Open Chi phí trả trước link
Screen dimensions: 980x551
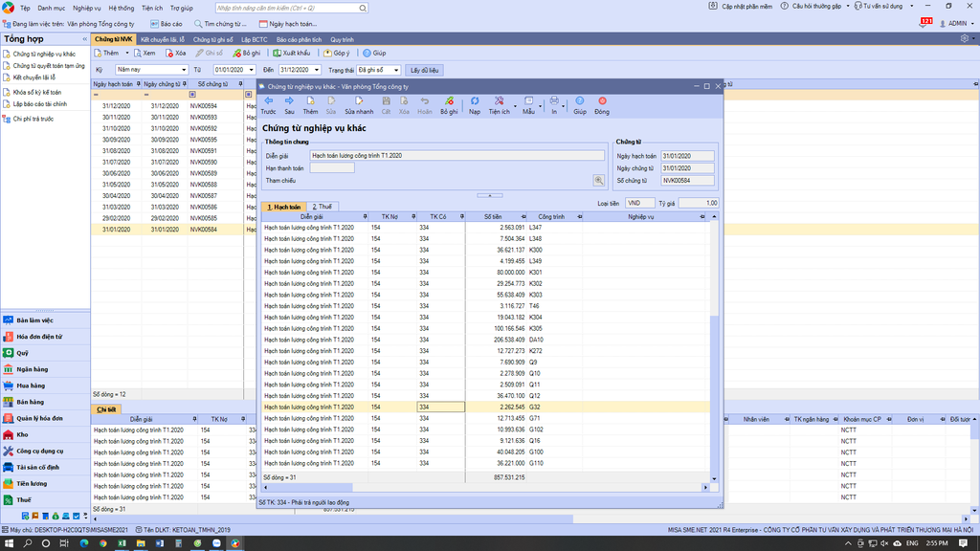[x=33, y=119]
